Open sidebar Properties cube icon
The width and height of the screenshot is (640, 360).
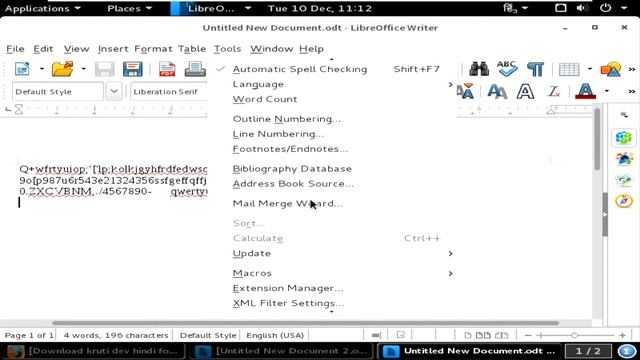[x=624, y=138]
